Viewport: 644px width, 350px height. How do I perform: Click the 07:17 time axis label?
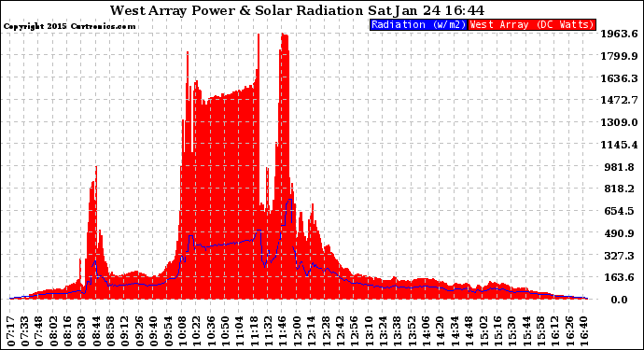click(11, 331)
